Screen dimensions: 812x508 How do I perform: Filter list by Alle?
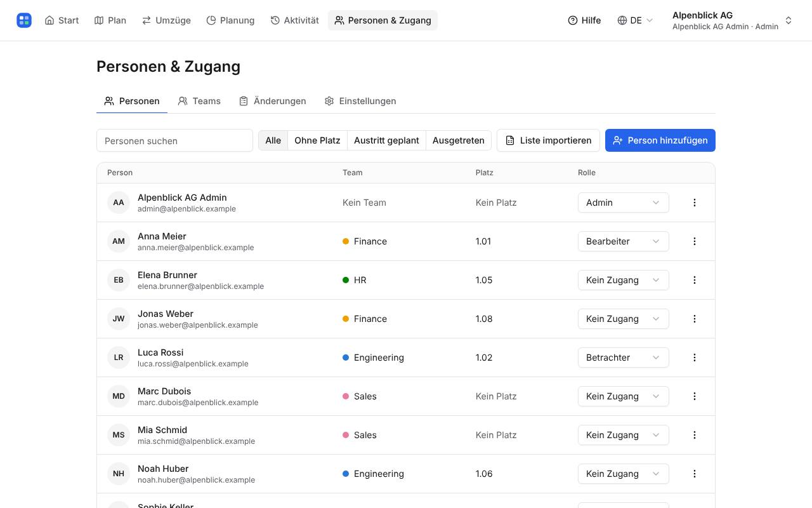click(273, 140)
